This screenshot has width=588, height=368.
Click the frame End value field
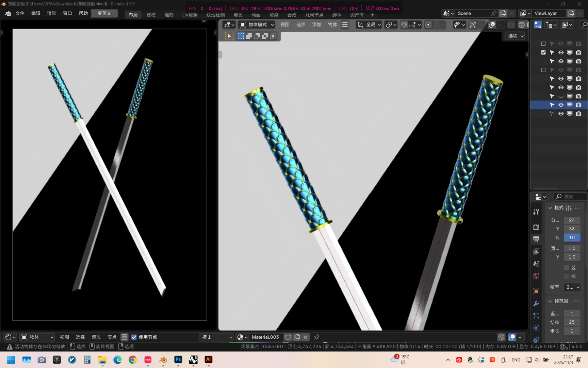coord(572,322)
